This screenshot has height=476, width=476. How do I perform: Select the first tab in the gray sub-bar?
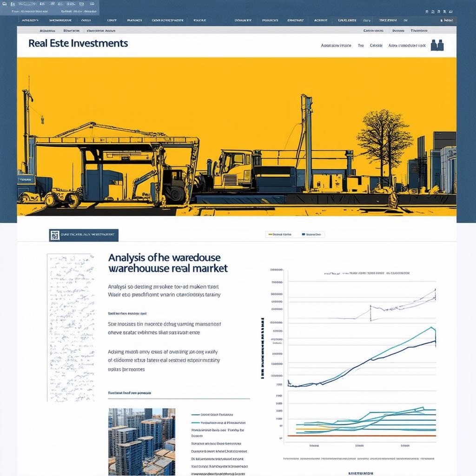click(47, 31)
